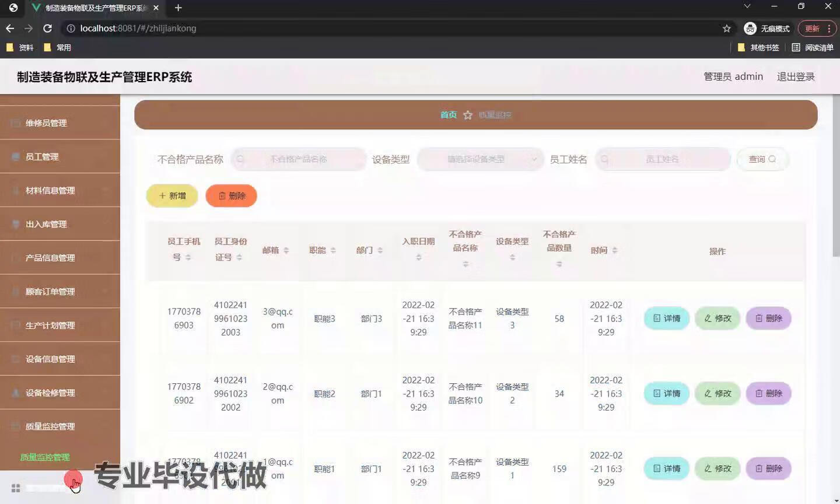The width and height of the screenshot is (840, 504).
Task: Click 删除 for 不合格产品名称10 row
Action: [768, 394]
